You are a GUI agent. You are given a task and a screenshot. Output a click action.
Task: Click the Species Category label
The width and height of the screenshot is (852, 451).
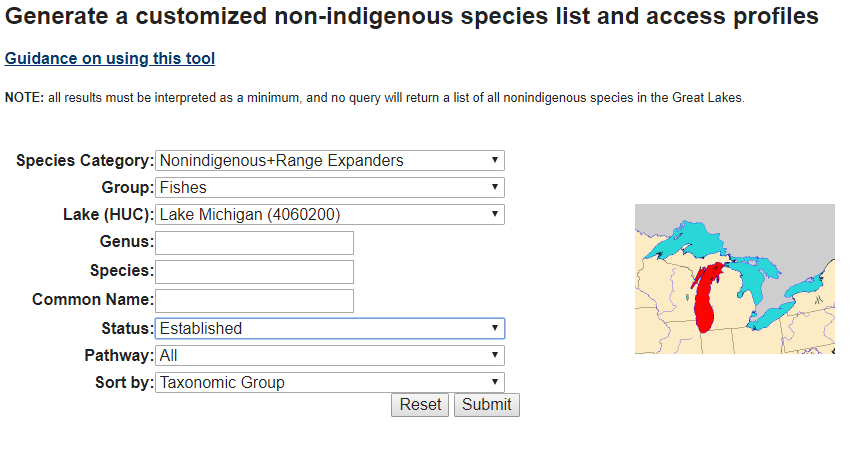(x=85, y=160)
